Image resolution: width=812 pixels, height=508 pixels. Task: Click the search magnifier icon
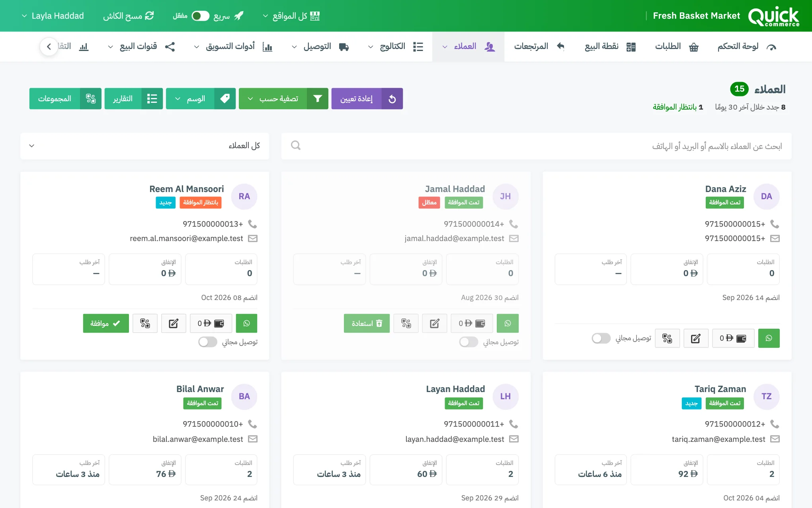tap(295, 145)
